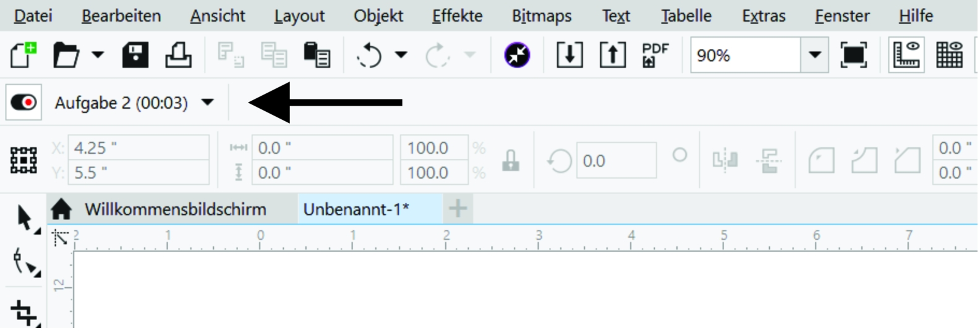
Task: Toggle the macro recording button
Action: click(23, 103)
